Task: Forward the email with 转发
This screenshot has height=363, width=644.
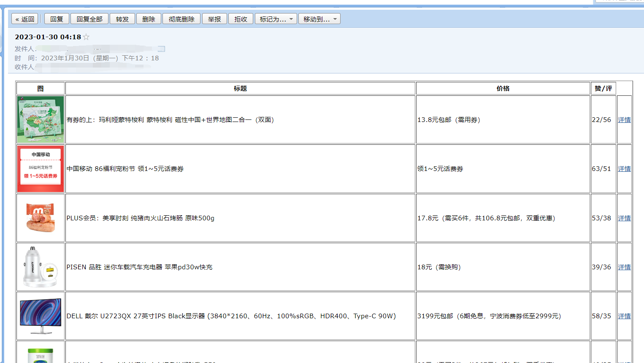Action: 122,19
